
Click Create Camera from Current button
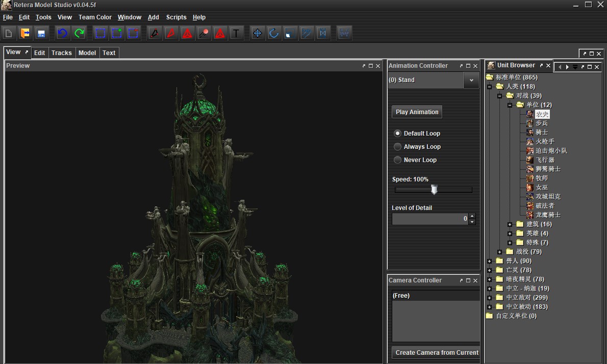(436, 353)
